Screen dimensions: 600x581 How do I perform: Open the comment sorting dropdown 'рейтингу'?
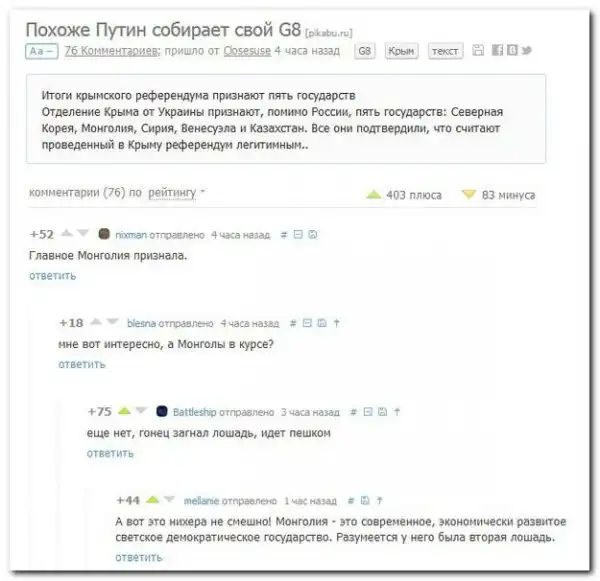tap(172, 192)
